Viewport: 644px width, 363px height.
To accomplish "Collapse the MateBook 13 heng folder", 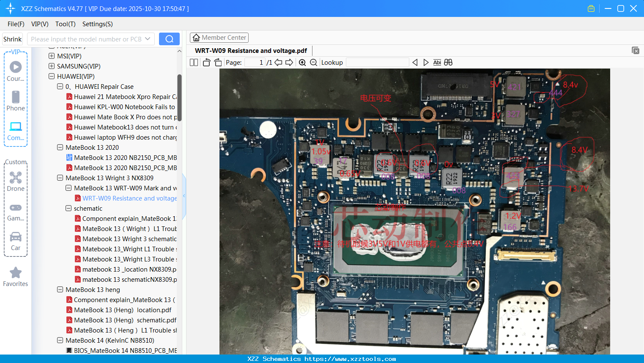I will pos(60,290).
